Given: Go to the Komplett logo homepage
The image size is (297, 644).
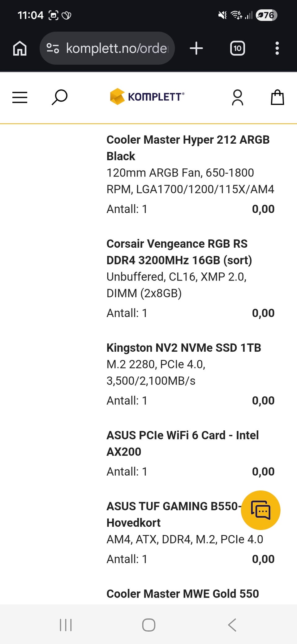Looking at the screenshot, I should [147, 97].
